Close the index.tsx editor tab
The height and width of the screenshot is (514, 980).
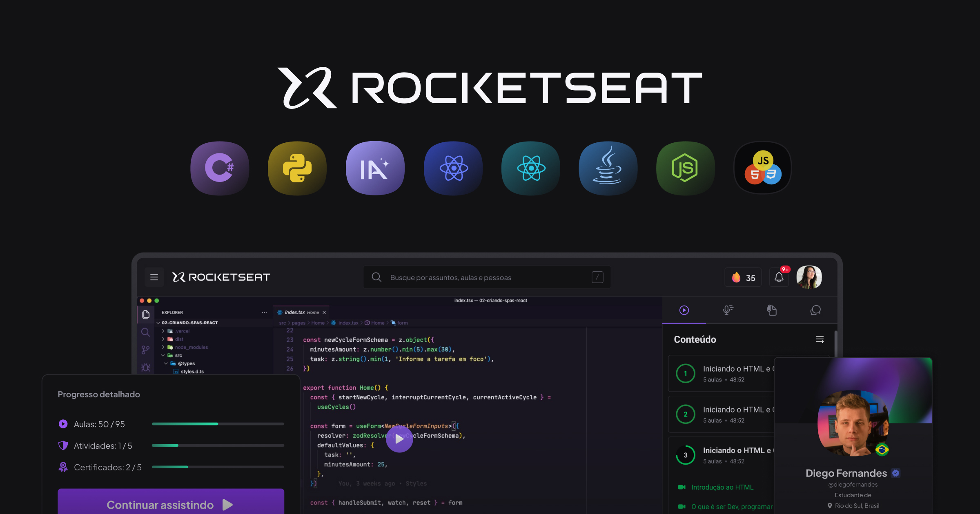(324, 312)
